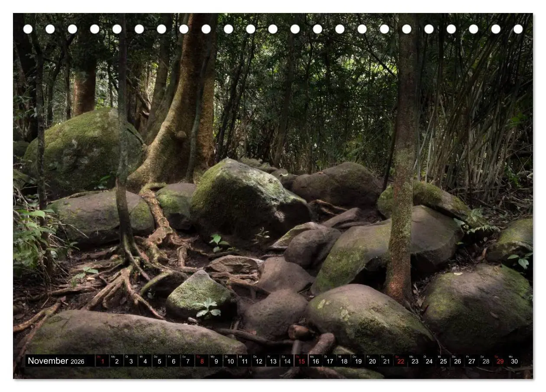Select day 16 in the date strip
This screenshot has width=546, height=392.
click(315, 361)
